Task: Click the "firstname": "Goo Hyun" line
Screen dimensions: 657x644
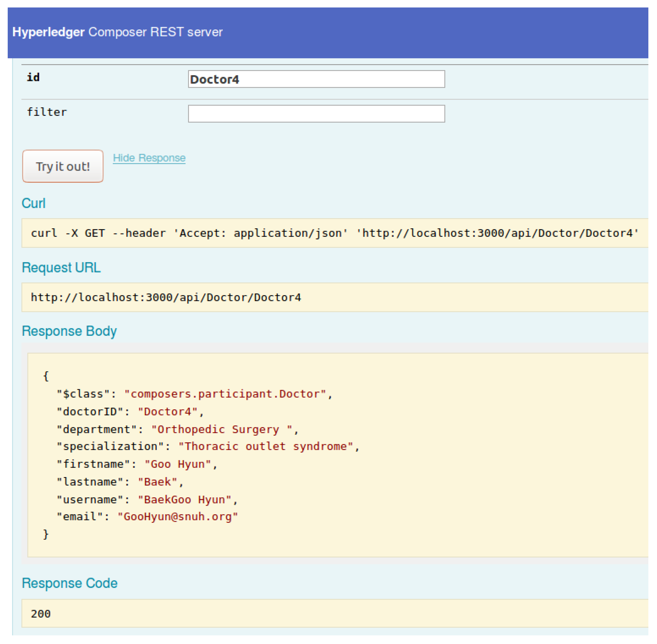Action: tap(137, 464)
